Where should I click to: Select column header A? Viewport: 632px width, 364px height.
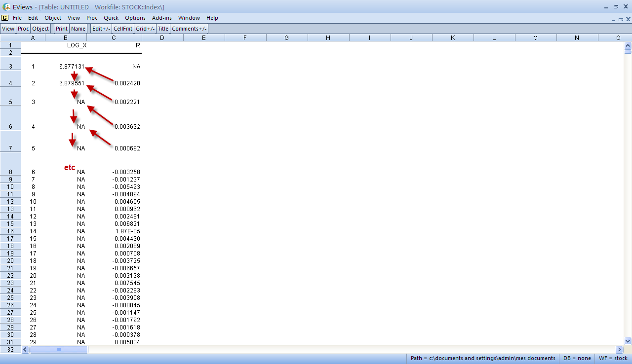pos(33,38)
